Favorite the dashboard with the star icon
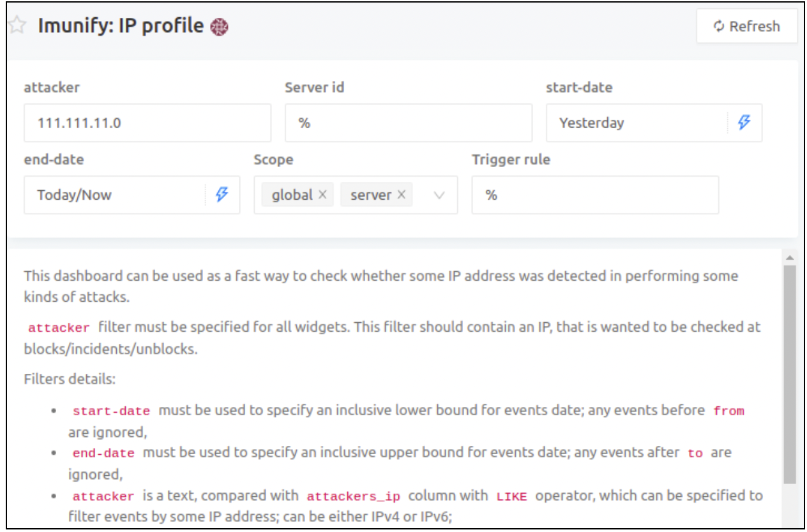Image resolution: width=807 pixels, height=532 pixels. tap(17, 26)
